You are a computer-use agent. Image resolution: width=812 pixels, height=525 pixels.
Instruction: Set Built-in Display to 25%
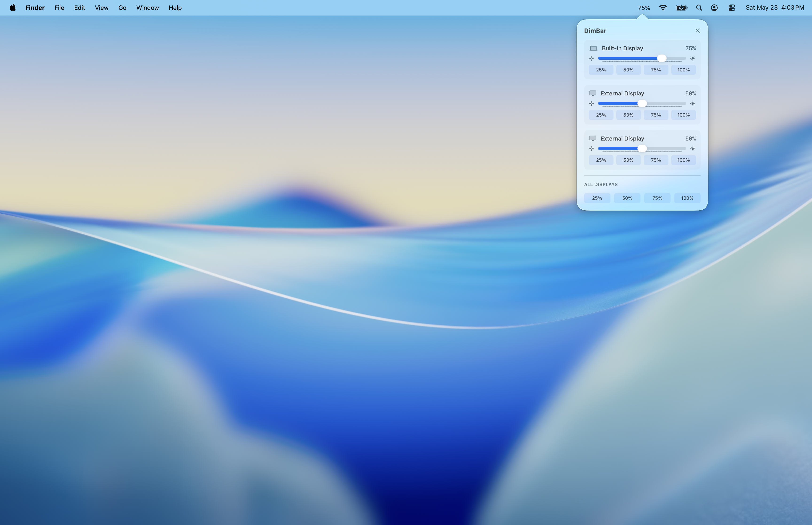point(601,70)
